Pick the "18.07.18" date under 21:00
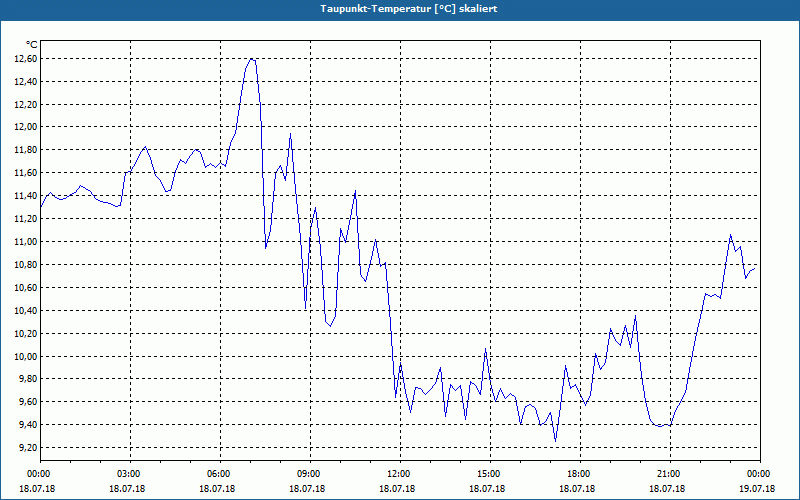This screenshot has width=800, height=500. (667, 489)
